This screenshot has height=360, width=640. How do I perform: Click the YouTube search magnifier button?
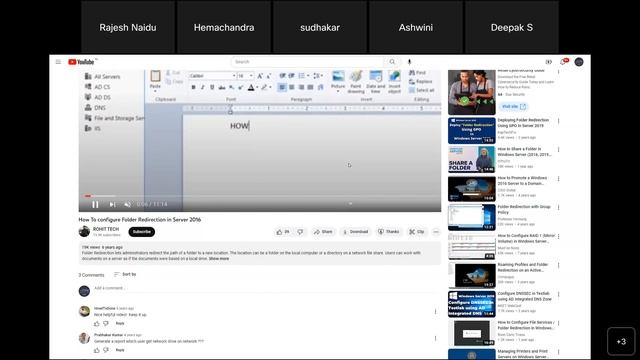pyautogui.click(x=392, y=62)
